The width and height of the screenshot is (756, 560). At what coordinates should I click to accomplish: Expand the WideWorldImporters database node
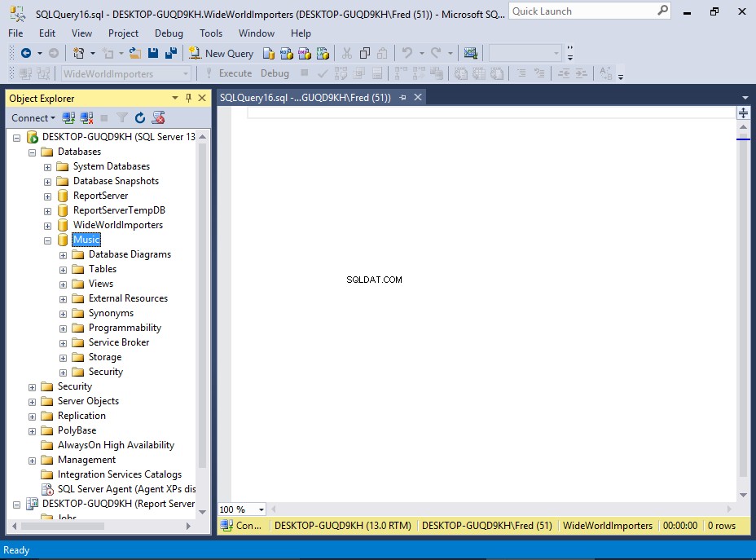(x=47, y=226)
